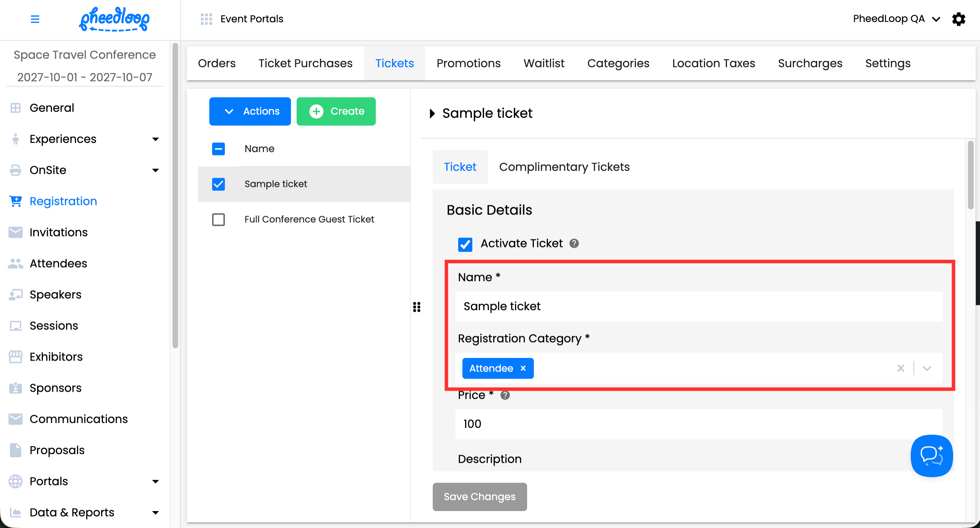Open Exhibitors in the sidebar
This screenshot has width=980, height=528.
point(56,357)
